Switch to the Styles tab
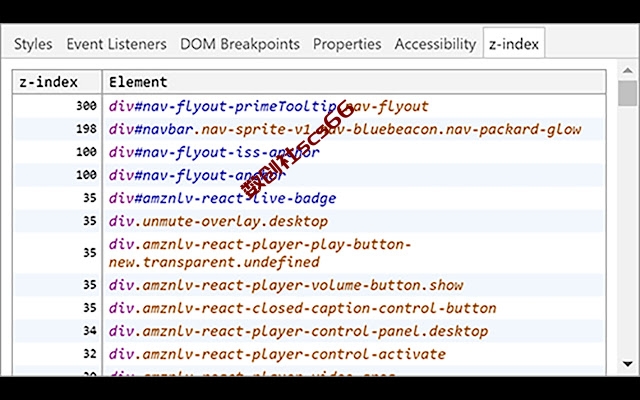 click(33, 44)
